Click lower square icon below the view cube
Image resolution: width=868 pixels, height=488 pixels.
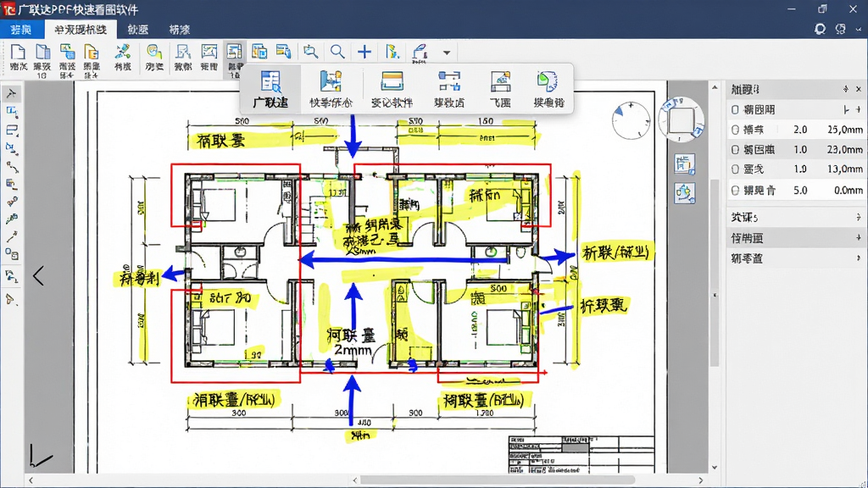pyautogui.click(x=685, y=193)
